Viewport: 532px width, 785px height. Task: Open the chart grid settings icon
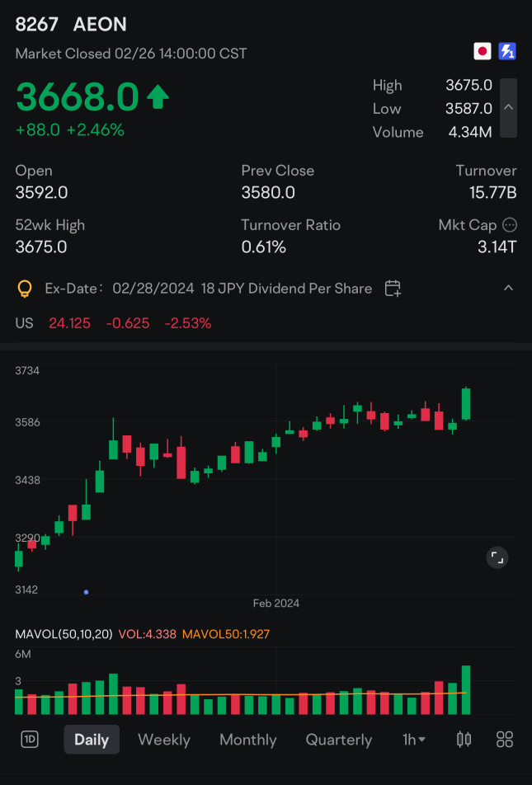click(x=505, y=739)
